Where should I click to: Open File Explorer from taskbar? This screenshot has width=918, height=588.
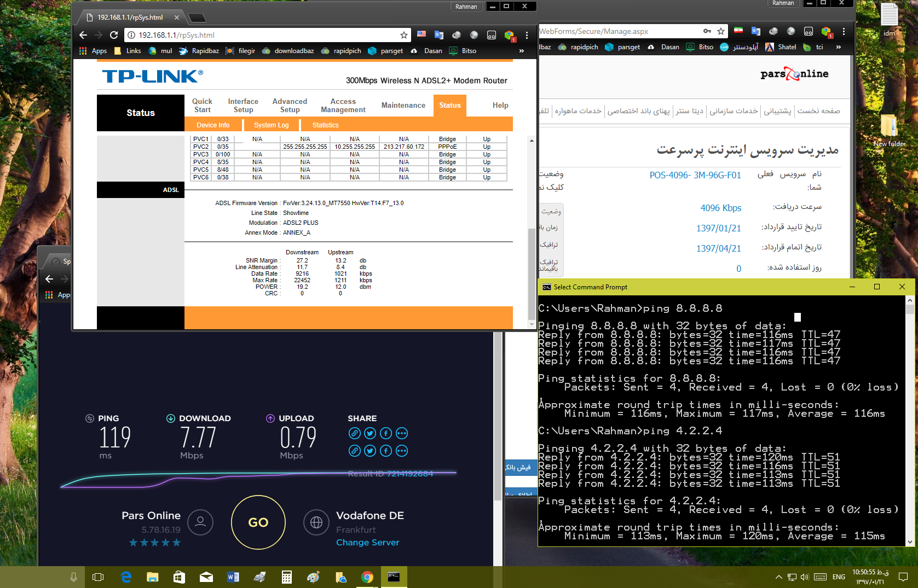click(153, 577)
